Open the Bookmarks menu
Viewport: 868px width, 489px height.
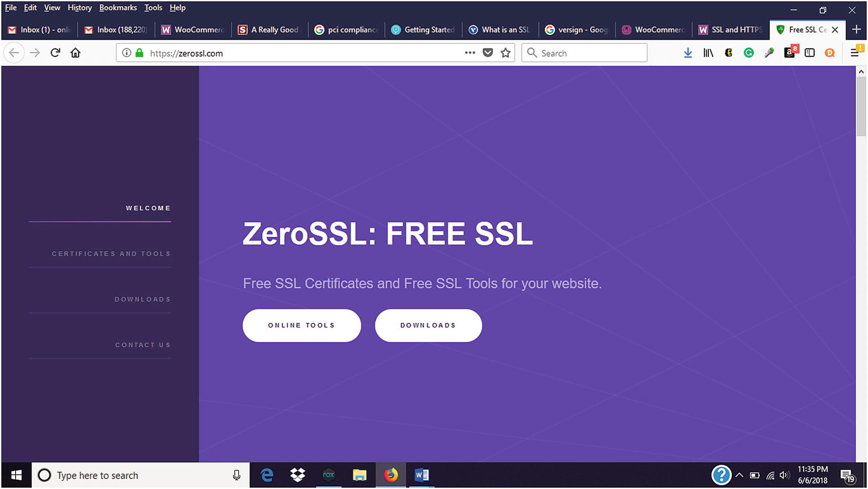[118, 8]
